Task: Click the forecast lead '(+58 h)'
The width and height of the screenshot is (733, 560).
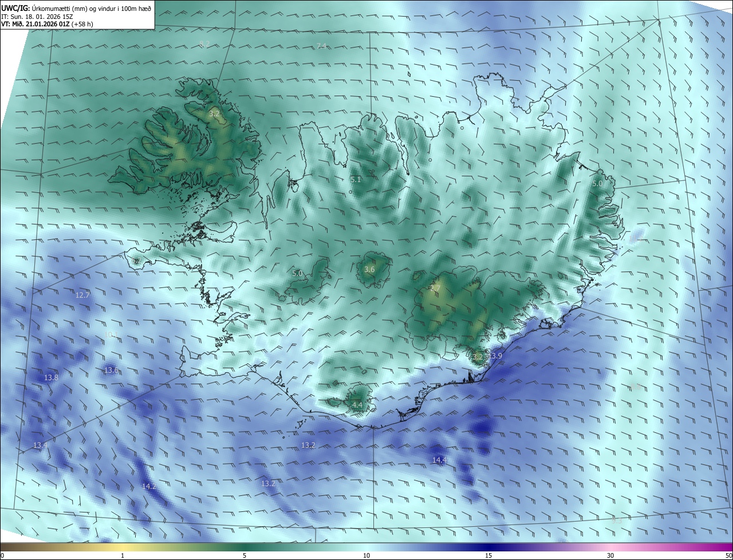Action: coord(83,24)
